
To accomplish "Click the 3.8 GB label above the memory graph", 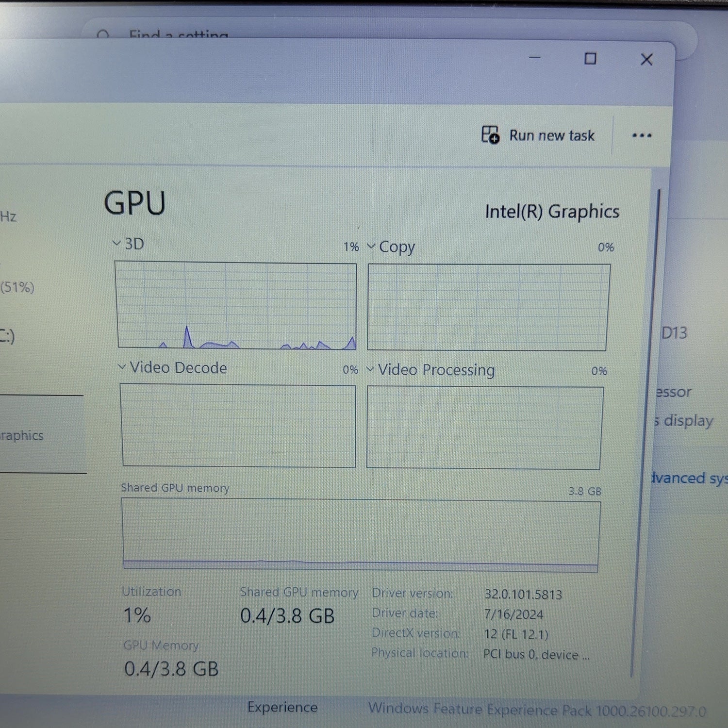I will click(585, 491).
